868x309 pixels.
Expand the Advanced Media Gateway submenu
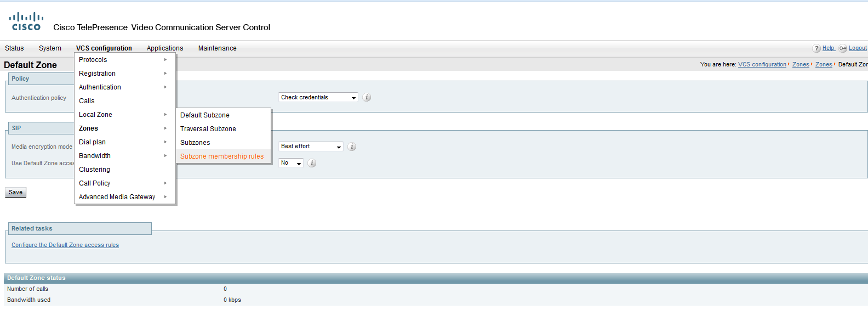pos(125,197)
